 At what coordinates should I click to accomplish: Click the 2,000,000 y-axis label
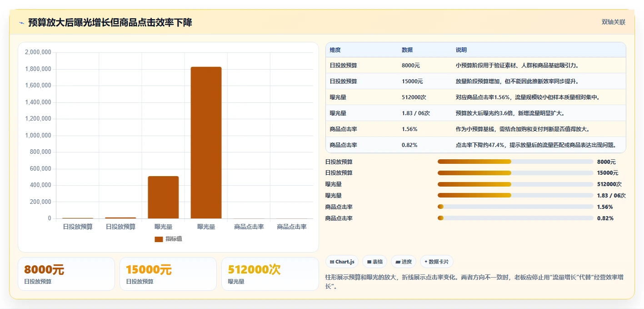coord(38,52)
